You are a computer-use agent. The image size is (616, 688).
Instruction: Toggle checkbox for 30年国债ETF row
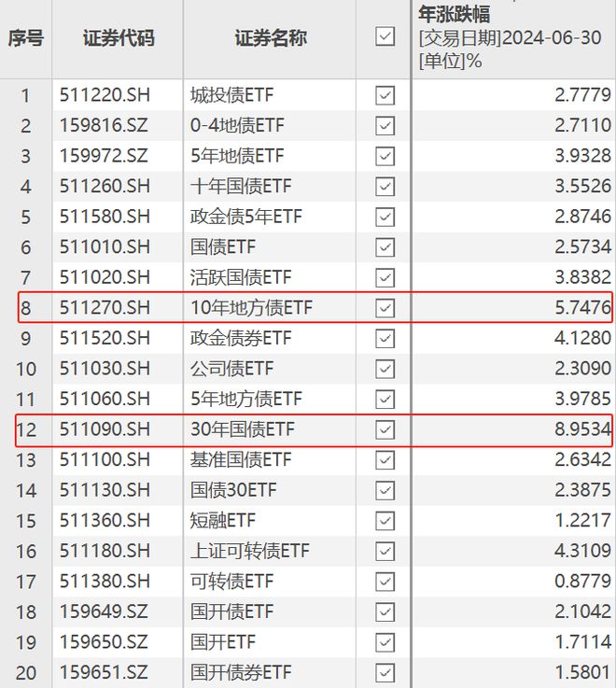coord(385,429)
